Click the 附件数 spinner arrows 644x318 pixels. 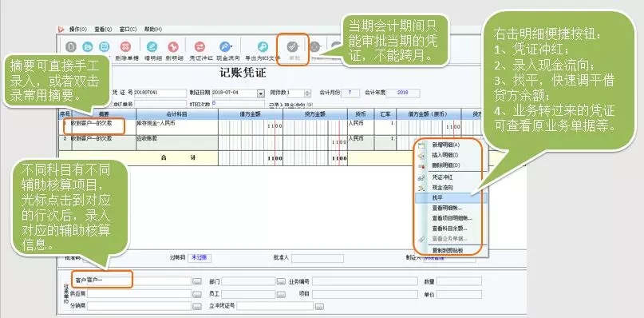pyautogui.click(x=307, y=93)
